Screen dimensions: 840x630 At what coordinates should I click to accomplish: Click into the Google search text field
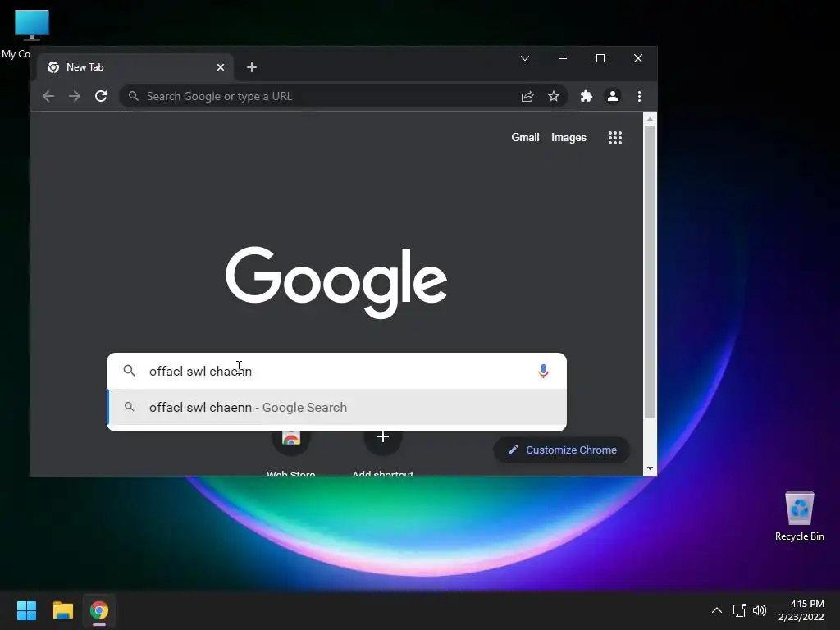[337, 371]
